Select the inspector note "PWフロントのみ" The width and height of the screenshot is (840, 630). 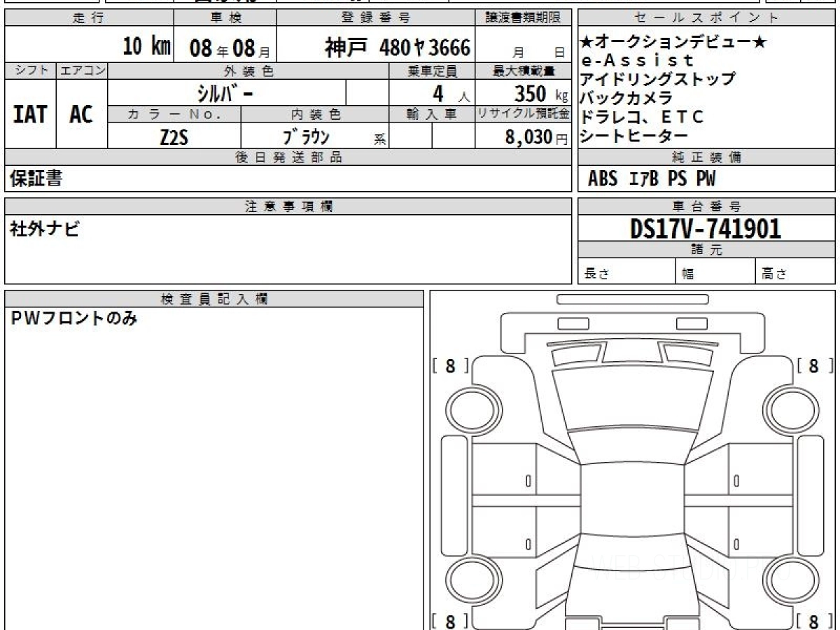pyautogui.click(x=73, y=319)
